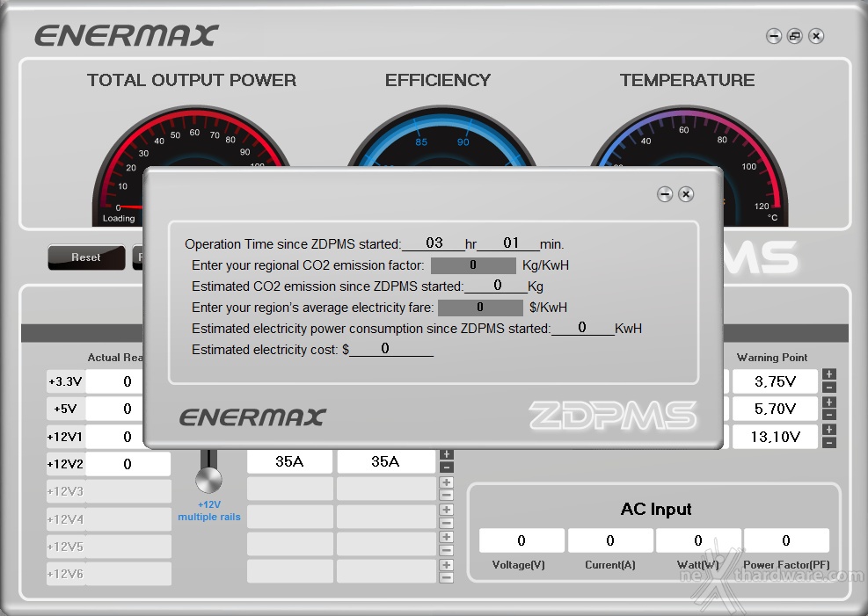
Task: Click the 5.70V warning point value
Action: point(775,409)
